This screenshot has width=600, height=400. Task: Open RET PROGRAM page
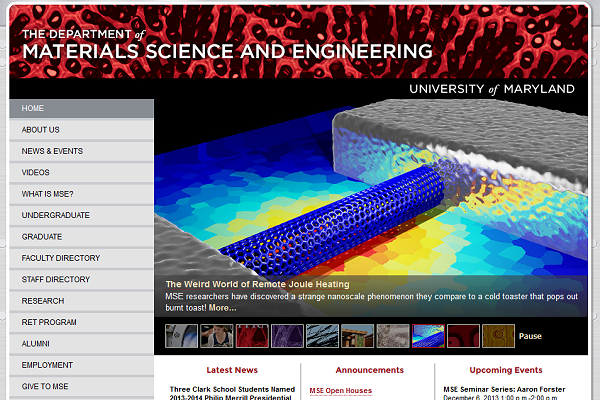click(82, 322)
